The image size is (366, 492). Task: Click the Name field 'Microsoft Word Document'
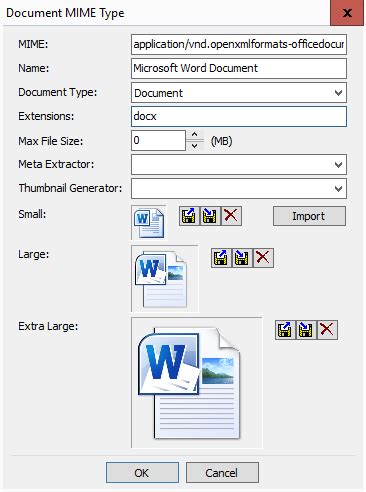(x=239, y=68)
